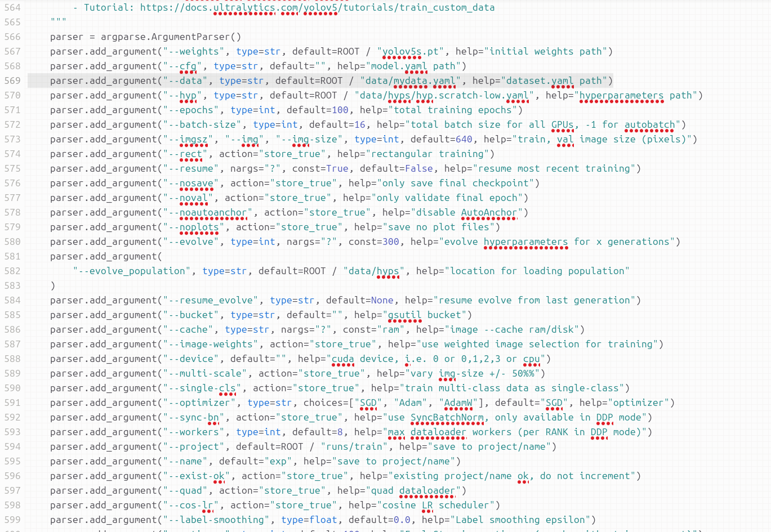
Task: Click the "gsutil bucket" help string
Action: tap(425, 315)
